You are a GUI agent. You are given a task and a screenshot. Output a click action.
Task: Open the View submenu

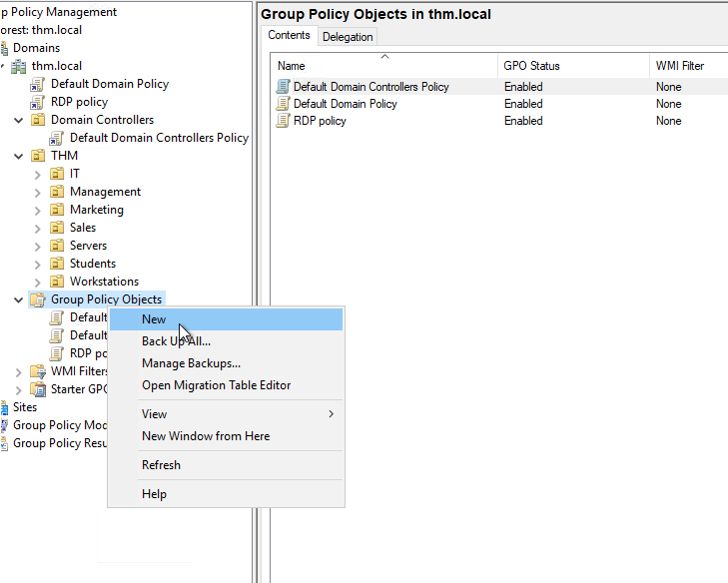(x=154, y=414)
